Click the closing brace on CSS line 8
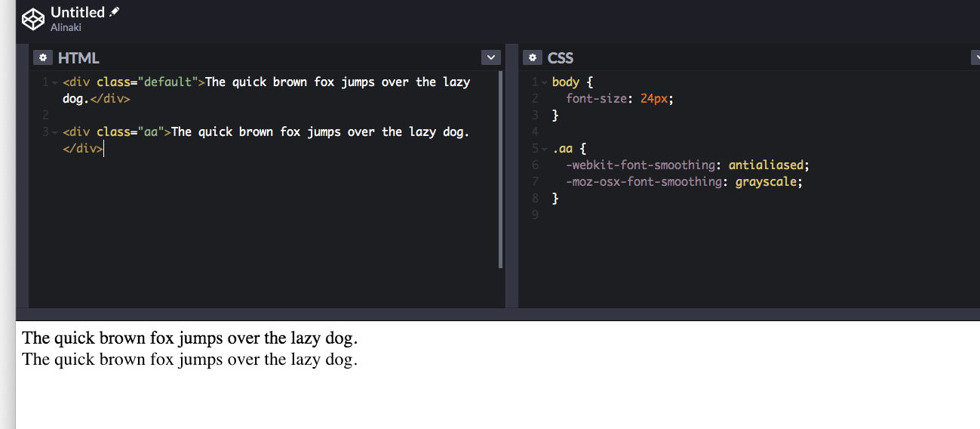 pyautogui.click(x=555, y=198)
